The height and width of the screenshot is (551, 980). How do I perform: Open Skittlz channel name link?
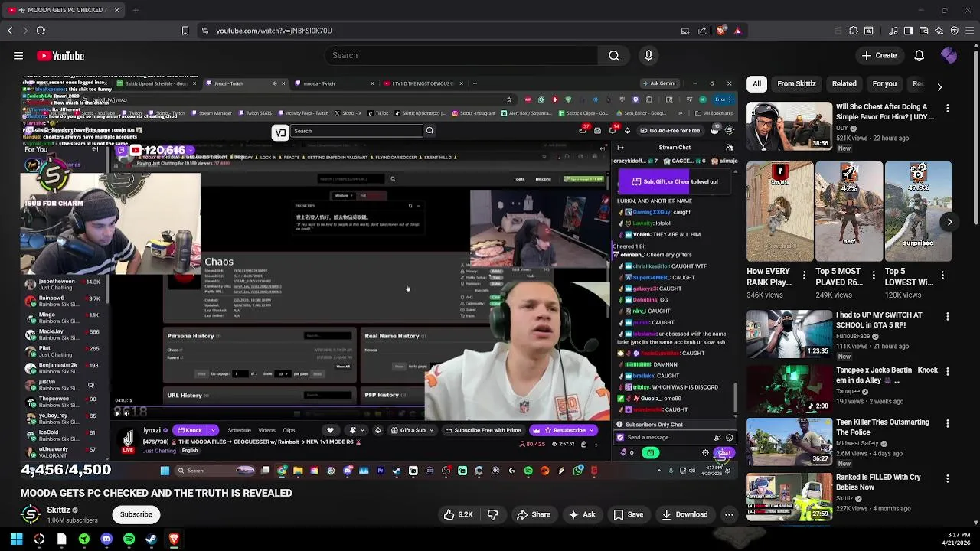click(x=58, y=510)
